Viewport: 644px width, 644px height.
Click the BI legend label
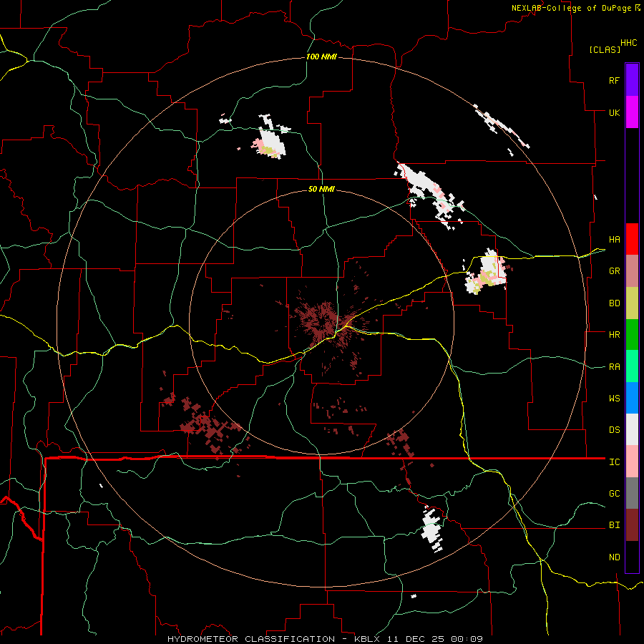614,525
